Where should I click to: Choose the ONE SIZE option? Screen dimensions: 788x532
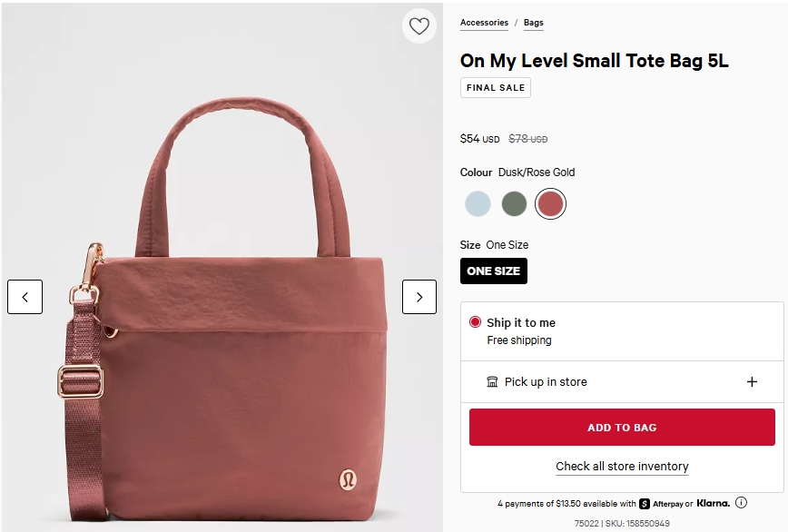[494, 271]
